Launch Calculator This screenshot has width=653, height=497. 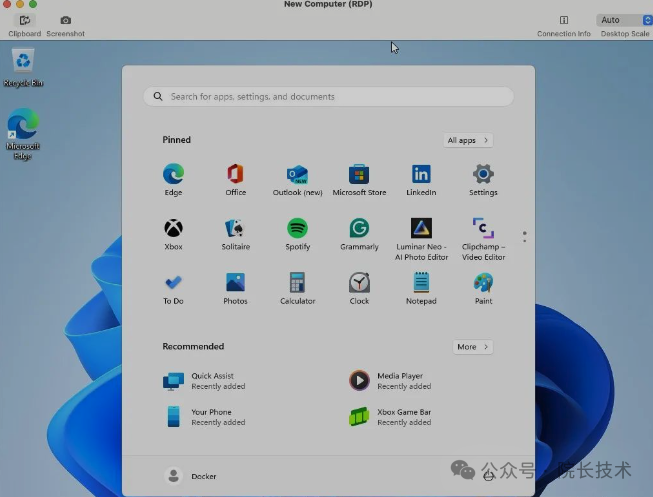[x=297, y=288]
